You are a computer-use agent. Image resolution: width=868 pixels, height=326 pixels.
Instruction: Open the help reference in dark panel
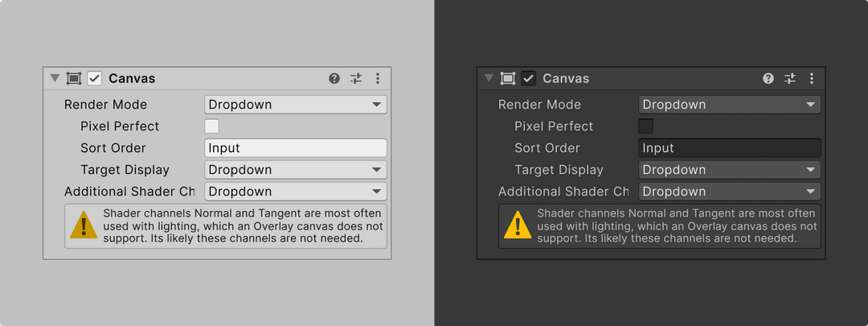[768, 78]
